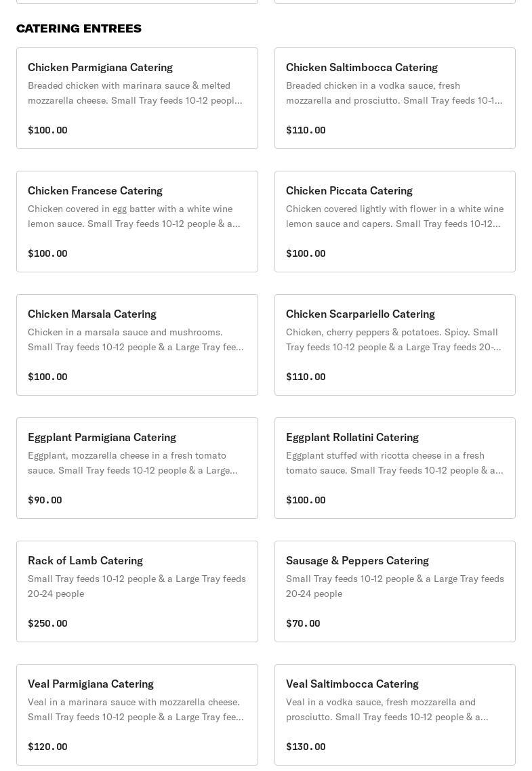The width and height of the screenshot is (532, 771).
Task: Click the $70.00 Sausage & Peppers price
Action: coord(303,623)
